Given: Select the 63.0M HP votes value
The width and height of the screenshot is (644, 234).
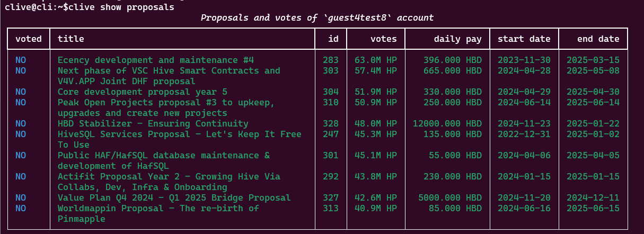Looking at the screenshot, I should coord(375,60).
